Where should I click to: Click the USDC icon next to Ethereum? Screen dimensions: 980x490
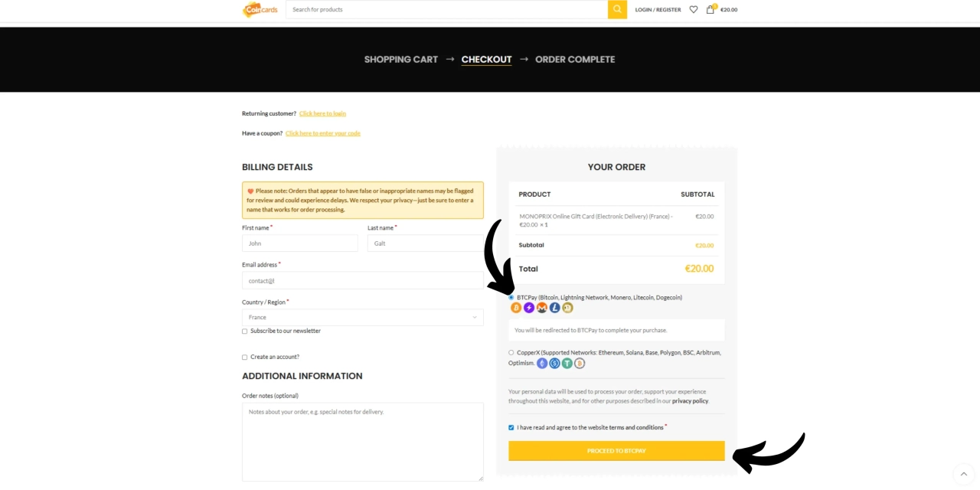[x=554, y=363]
